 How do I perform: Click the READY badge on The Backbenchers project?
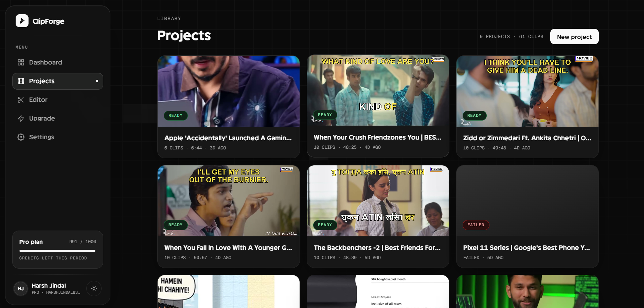click(325, 225)
